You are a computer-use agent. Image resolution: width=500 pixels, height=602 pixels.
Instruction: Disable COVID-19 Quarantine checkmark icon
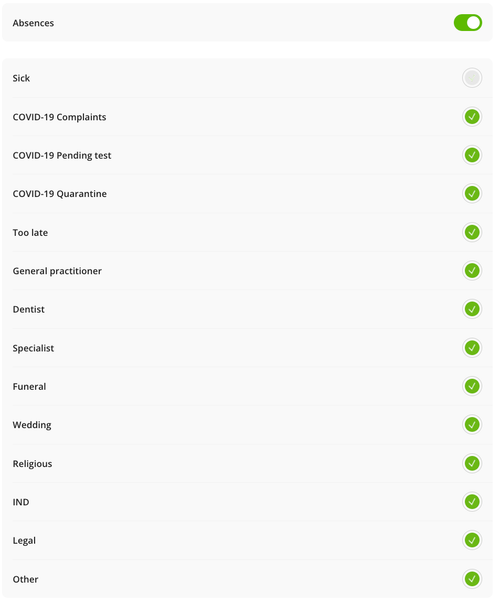472,194
